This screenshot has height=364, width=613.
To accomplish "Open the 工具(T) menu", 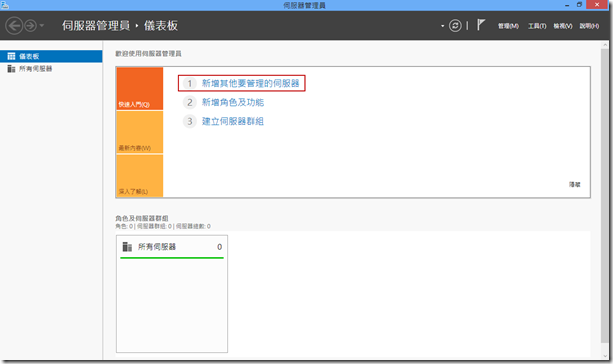I will [x=537, y=26].
